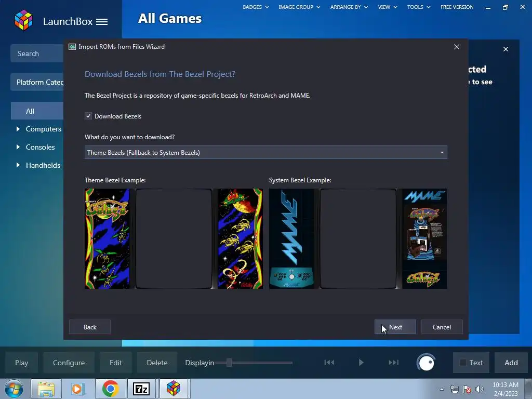
Task: Click the taskbar clock and date
Action: [505, 389]
